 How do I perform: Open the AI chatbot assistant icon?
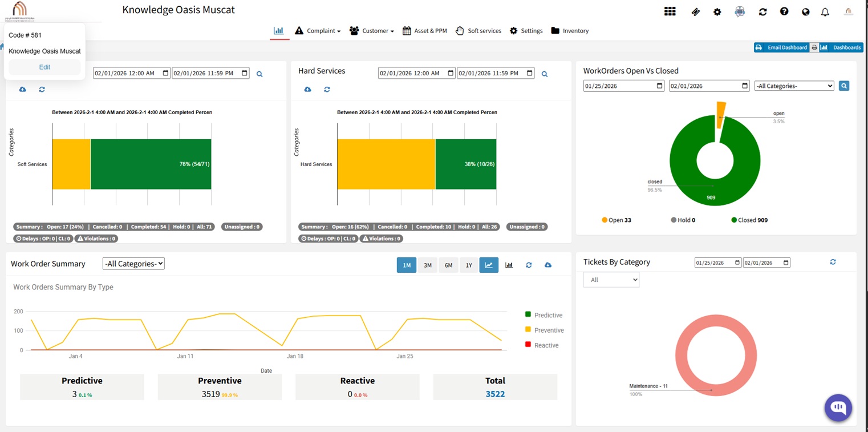pyautogui.click(x=838, y=407)
